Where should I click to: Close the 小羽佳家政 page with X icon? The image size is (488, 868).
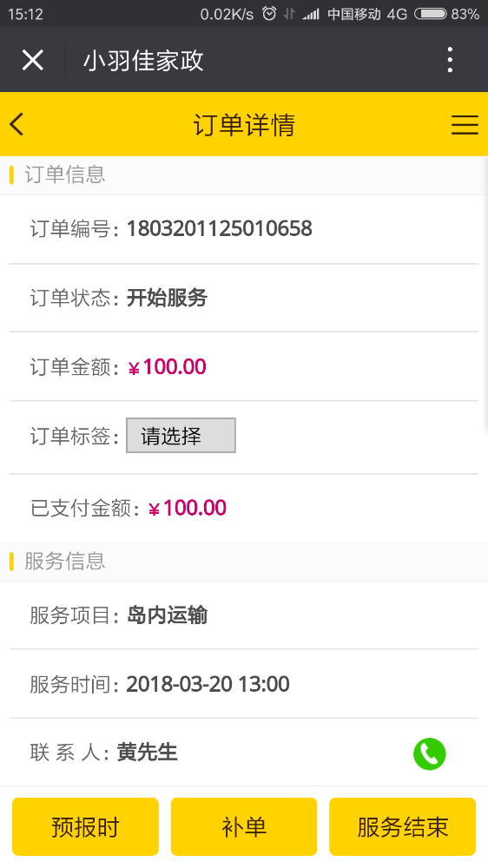point(33,59)
